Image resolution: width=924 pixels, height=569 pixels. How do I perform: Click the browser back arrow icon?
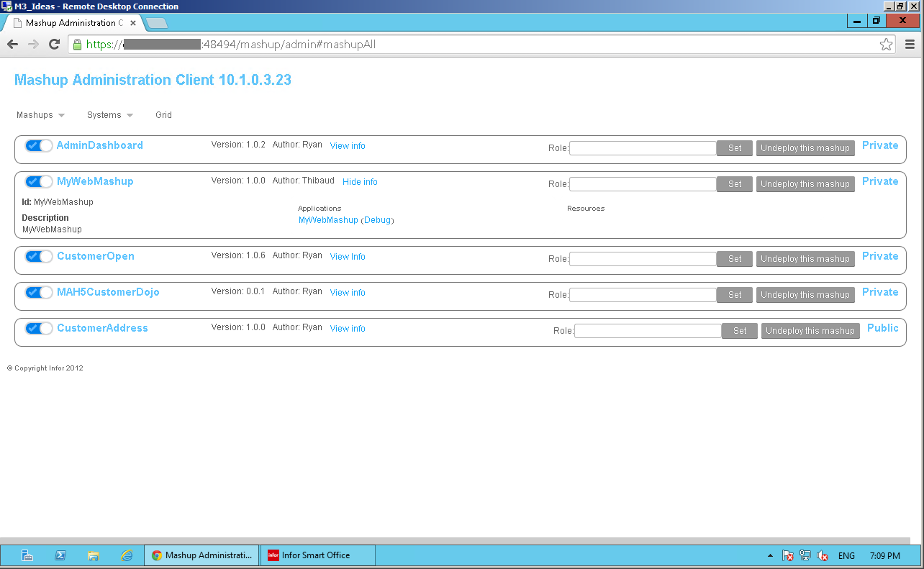click(12, 45)
